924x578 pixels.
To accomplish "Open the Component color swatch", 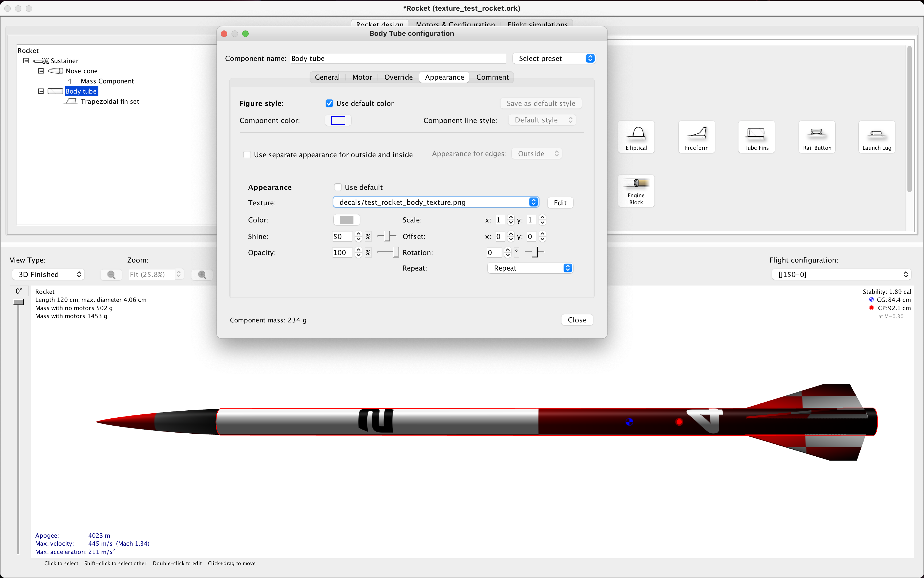I will tap(338, 120).
